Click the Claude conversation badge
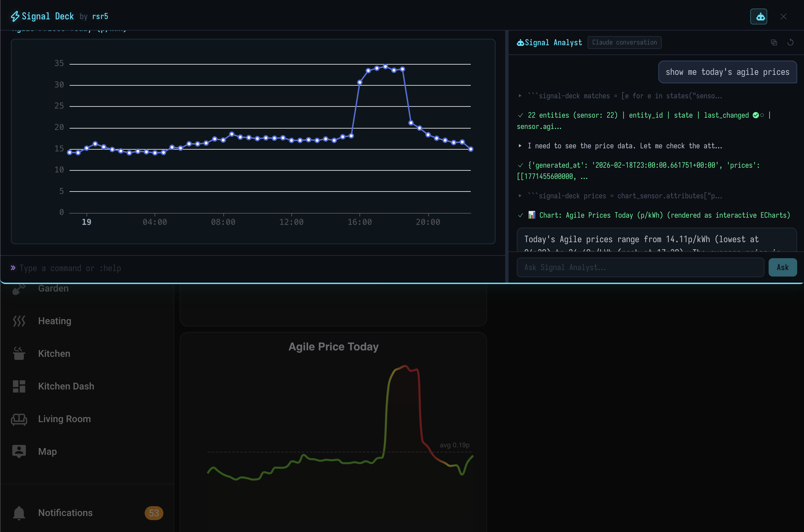This screenshot has width=804, height=532. click(x=625, y=42)
